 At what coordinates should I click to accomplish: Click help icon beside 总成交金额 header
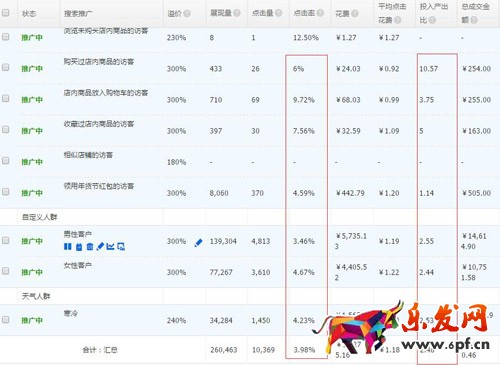(473, 20)
